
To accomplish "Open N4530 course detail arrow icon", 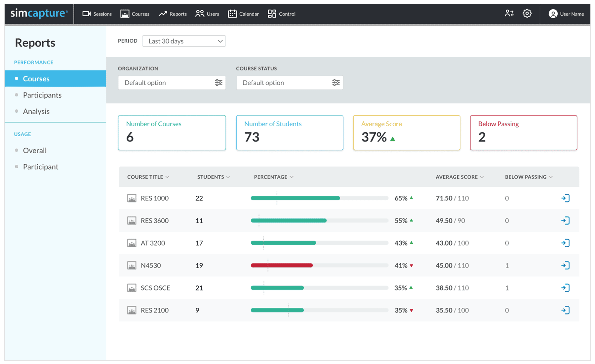I will pos(565,265).
